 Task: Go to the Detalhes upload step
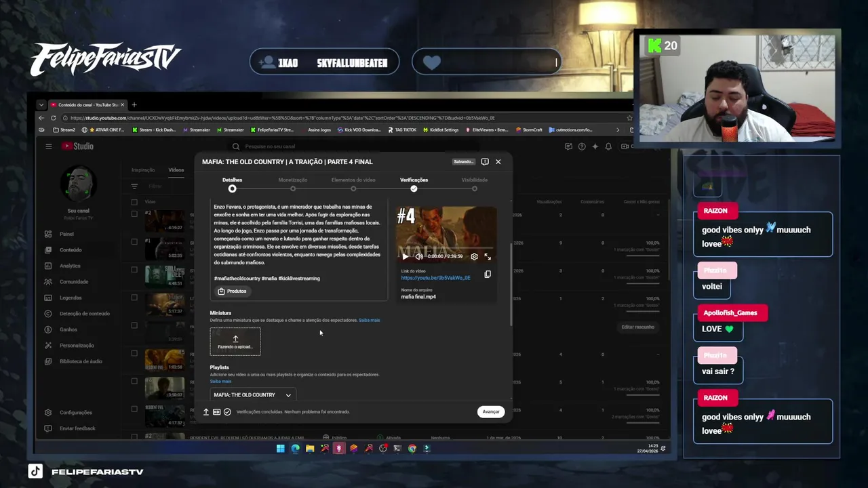(x=232, y=184)
